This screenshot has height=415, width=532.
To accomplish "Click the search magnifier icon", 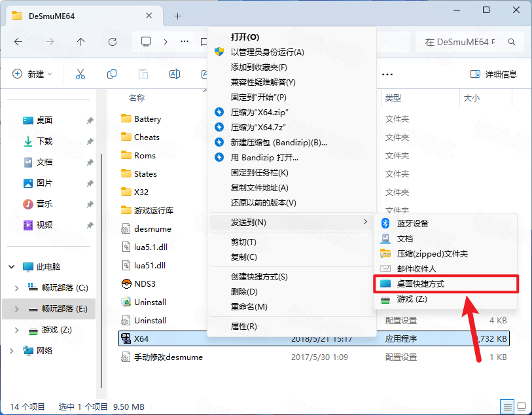I will pyautogui.click(x=512, y=42).
